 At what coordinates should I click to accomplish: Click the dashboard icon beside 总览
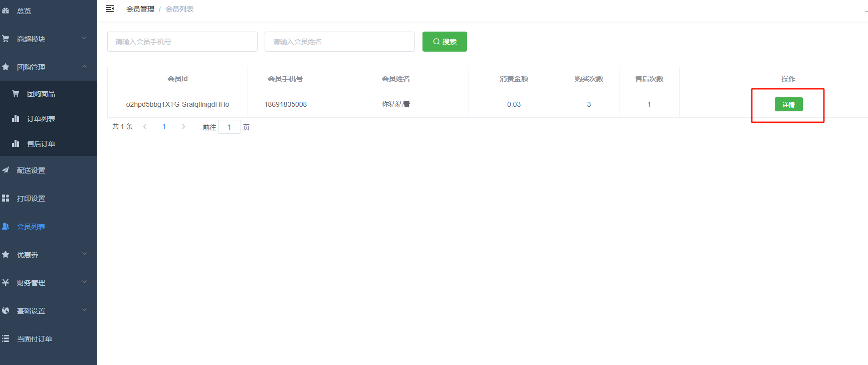[x=6, y=11]
